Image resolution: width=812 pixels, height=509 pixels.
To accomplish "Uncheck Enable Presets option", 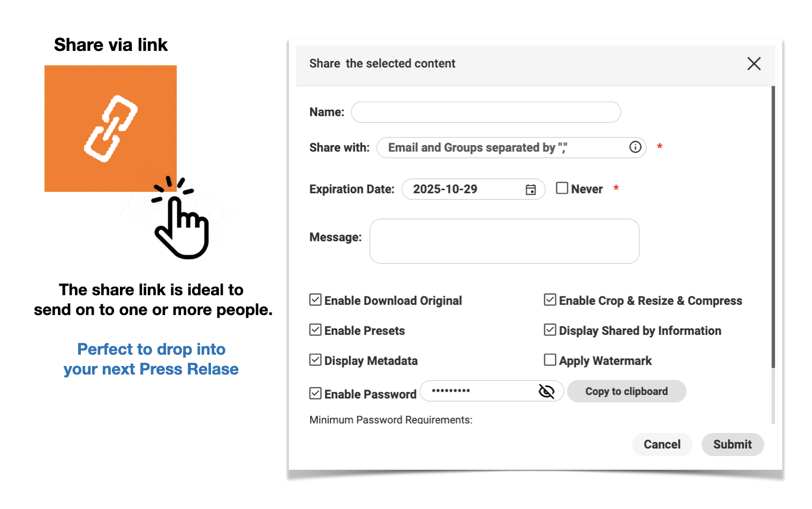I will coord(315,330).
